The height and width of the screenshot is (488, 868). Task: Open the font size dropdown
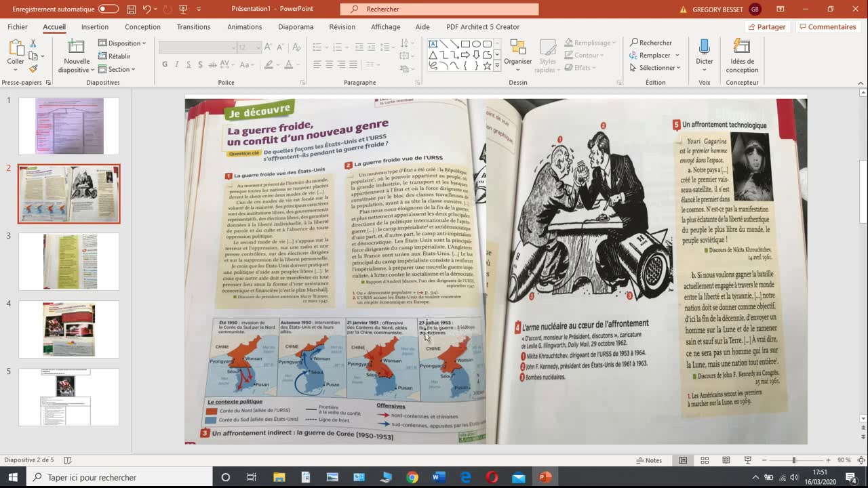(x=258, y=47)
